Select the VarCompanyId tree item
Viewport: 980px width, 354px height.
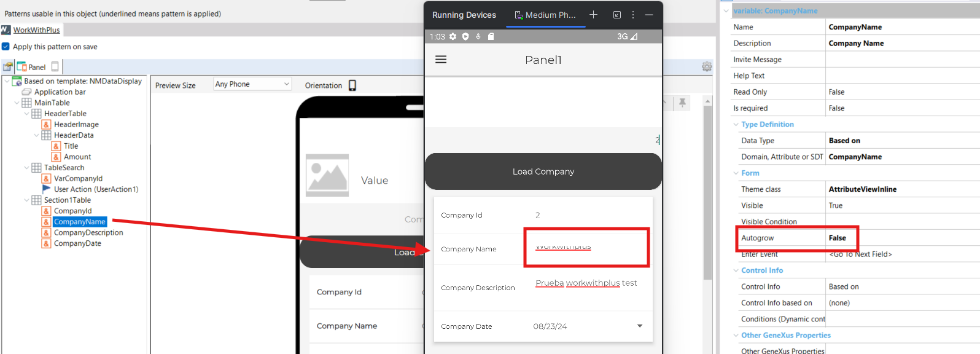click(78, 178)
